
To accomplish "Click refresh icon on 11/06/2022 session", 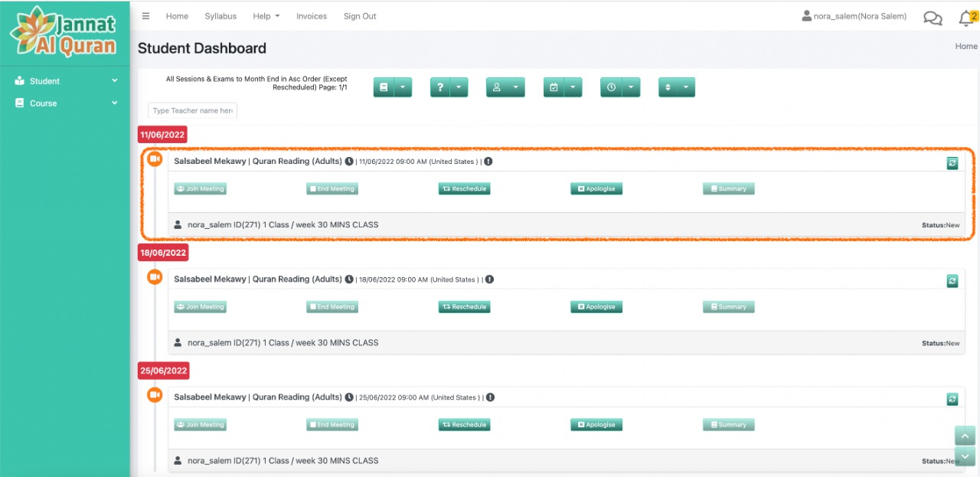I will [952, 163].
